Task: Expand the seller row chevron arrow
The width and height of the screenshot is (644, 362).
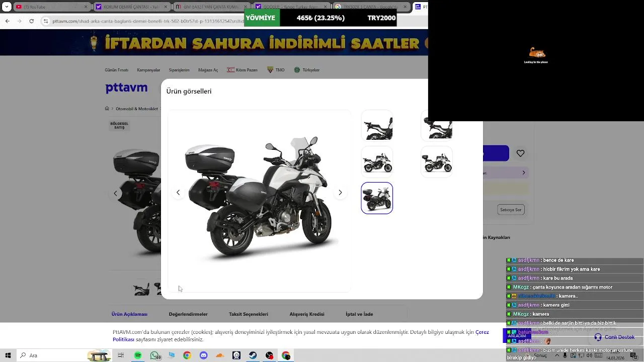Action: click(524, 172)
